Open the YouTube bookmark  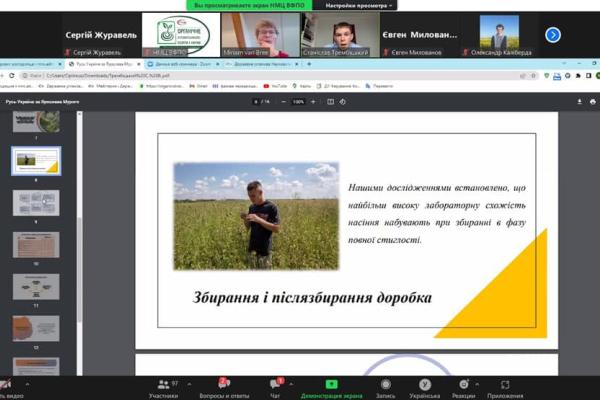(x=275, y=86)
